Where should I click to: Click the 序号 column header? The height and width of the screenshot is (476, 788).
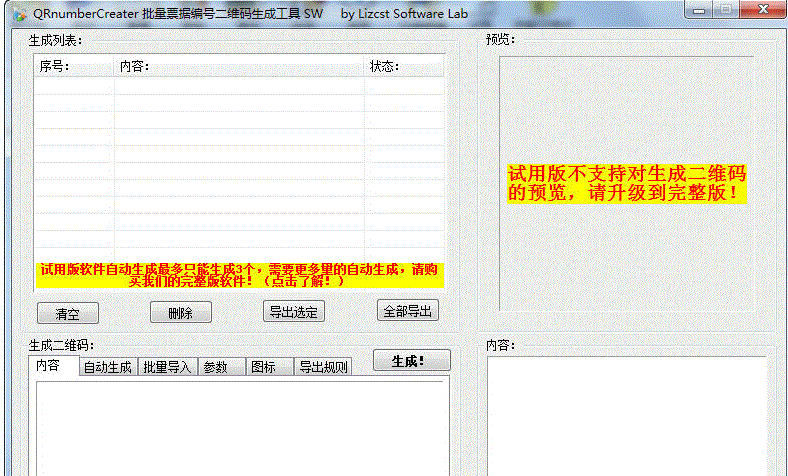74,66
